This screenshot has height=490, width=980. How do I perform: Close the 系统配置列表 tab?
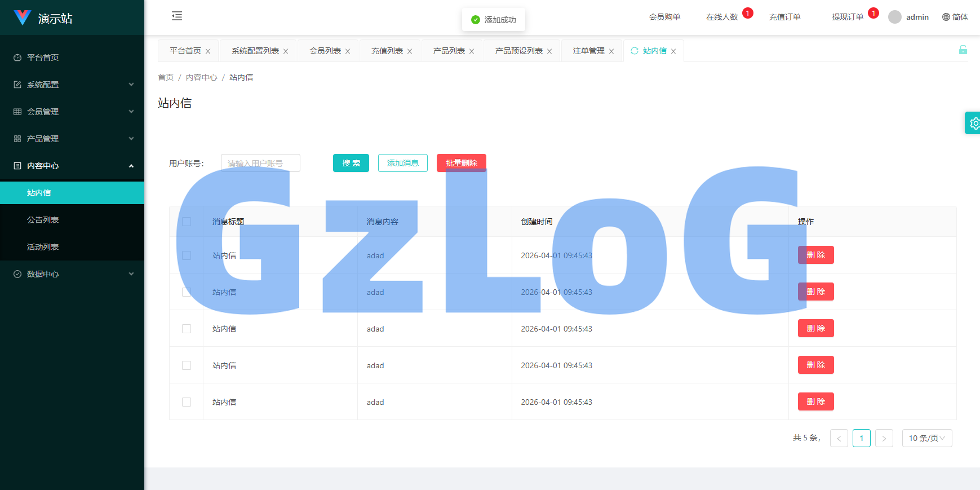(x=286, y=51)
